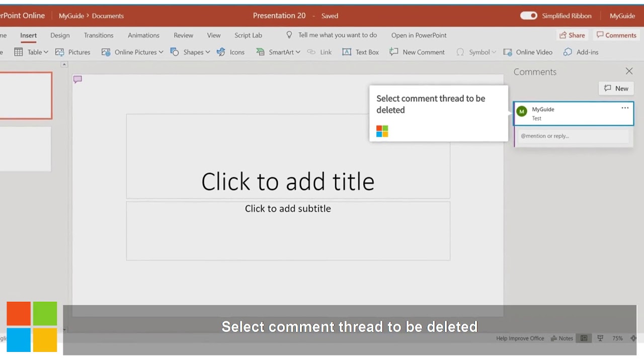Viewport: 644px width, 362px height.
Task: Select the Pictures icon to insert an image
Action: pyautogui.click(x=73, y=52)
